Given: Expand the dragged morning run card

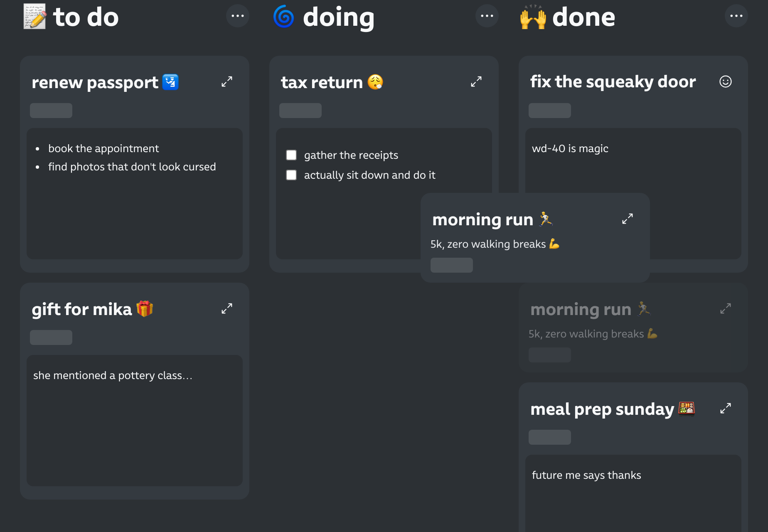Looking at the screenshot, I should click(628, 219).
